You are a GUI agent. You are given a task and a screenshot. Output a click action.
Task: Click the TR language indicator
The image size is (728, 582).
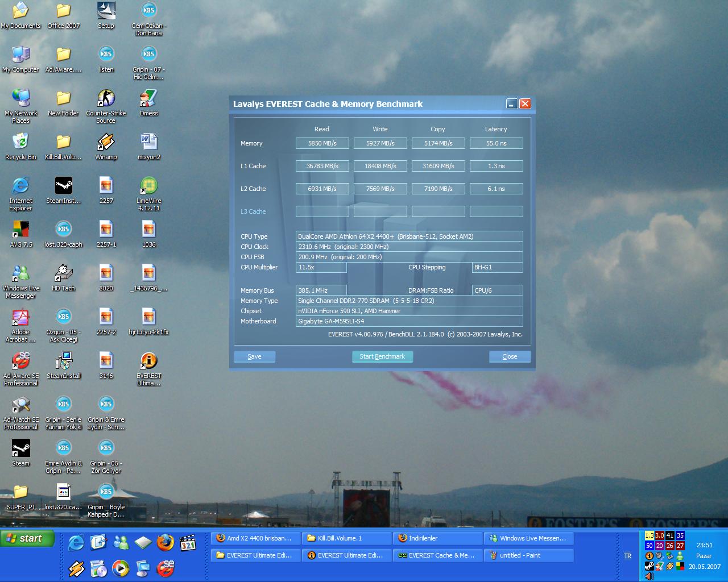tap(627, 556)
